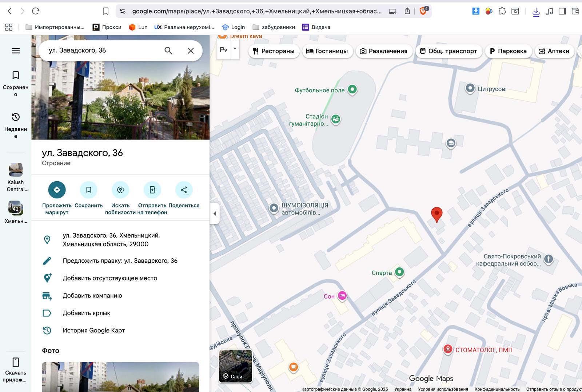Viewport: 582px width, 392px height.
Task: Click the magnifier search icon
Action: 168,51
